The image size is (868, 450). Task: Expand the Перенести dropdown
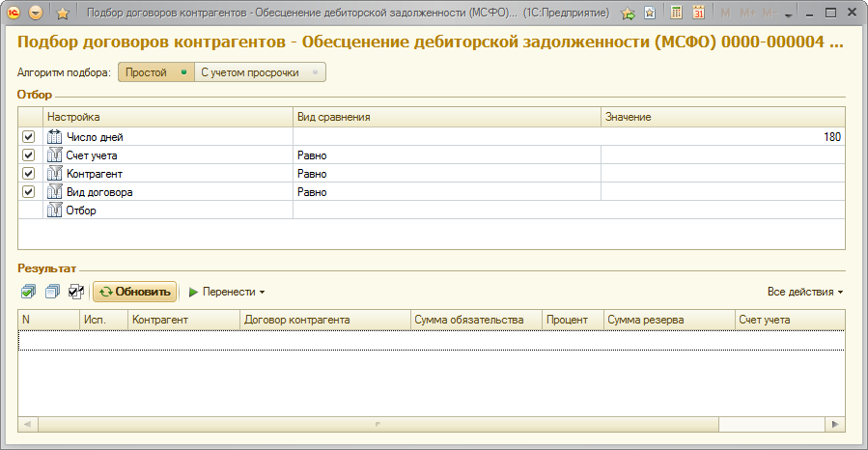[228, 291]
